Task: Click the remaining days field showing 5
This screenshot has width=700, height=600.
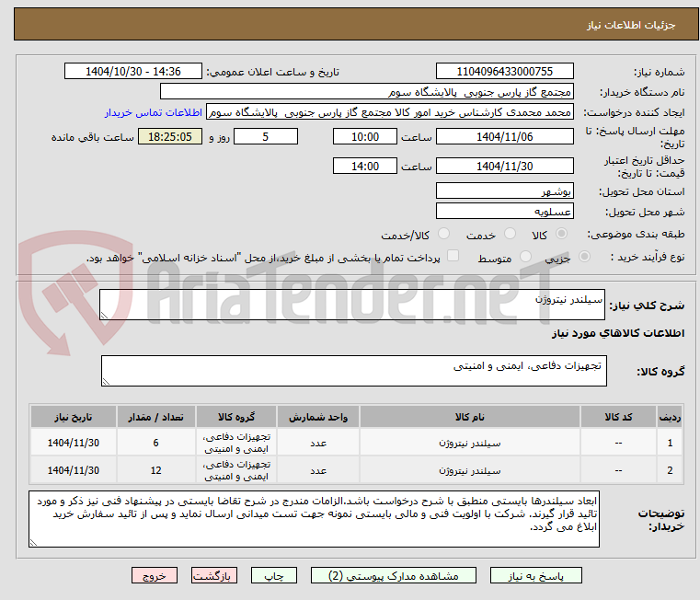Action: point(266,136)
